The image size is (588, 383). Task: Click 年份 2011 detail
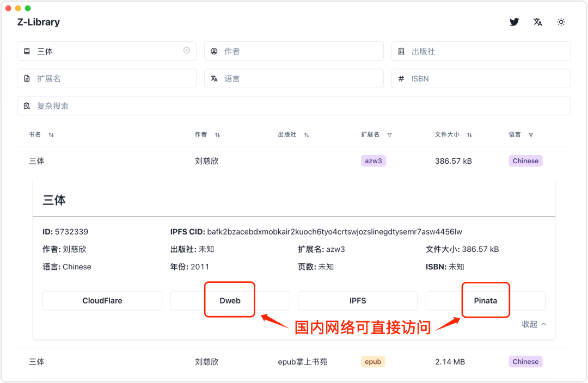point(190,267)
